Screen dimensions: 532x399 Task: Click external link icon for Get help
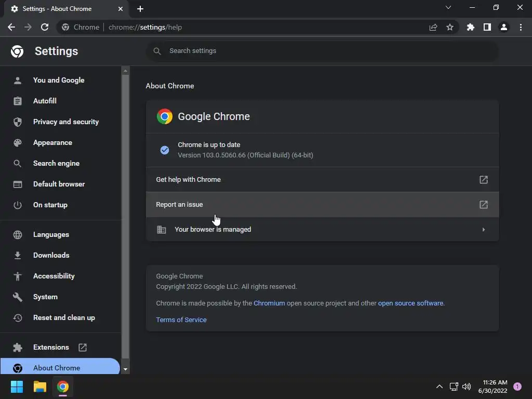click(484, 179)
